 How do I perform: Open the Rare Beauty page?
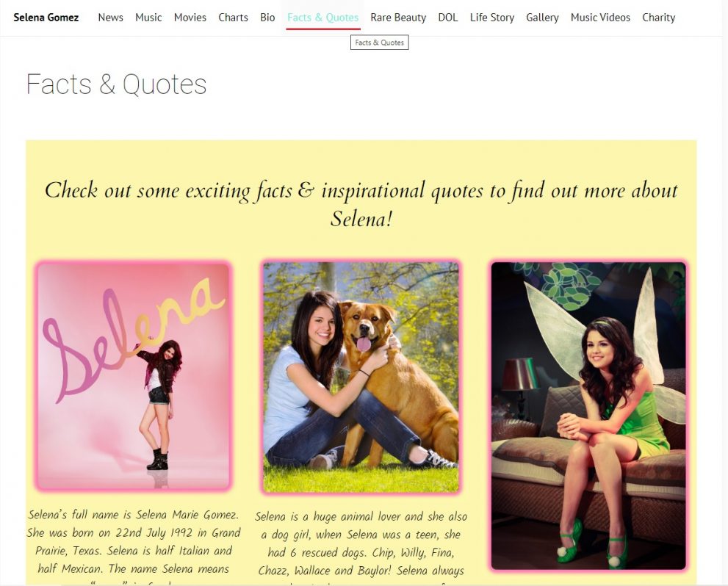tap(398, 18)
